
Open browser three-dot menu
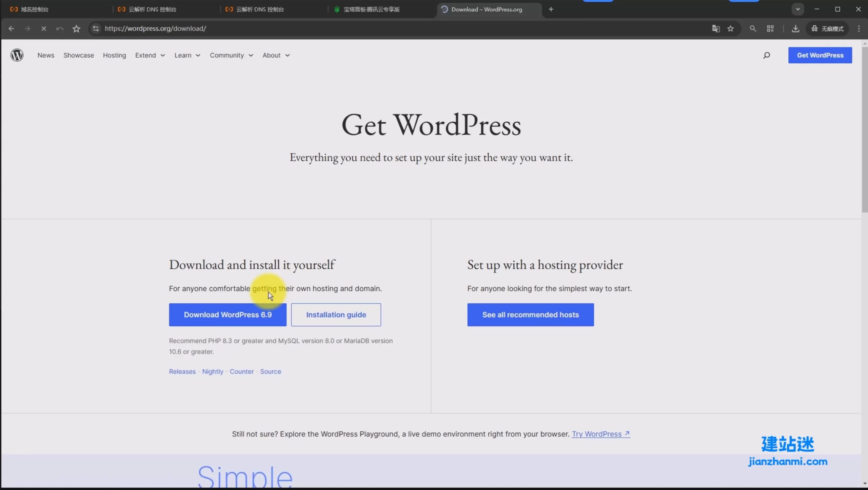click(859, 28)
